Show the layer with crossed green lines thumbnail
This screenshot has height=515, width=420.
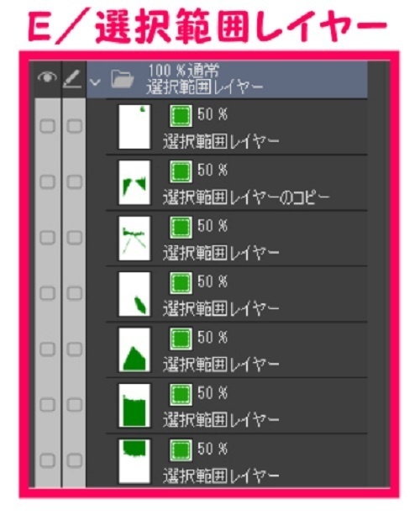tap(47, 238)
